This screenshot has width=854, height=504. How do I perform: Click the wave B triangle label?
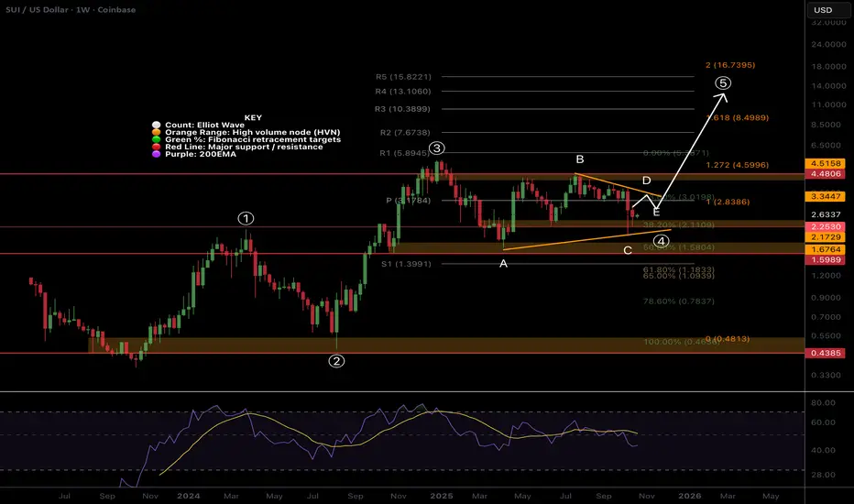pyautogui.click(x=580, y=159)
